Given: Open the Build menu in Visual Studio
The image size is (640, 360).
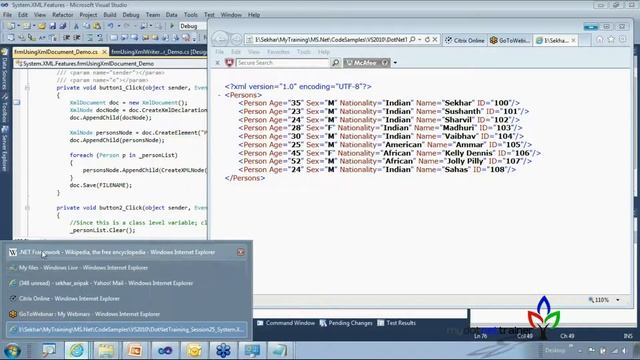Looking at the screenshot, I should 110,15.
